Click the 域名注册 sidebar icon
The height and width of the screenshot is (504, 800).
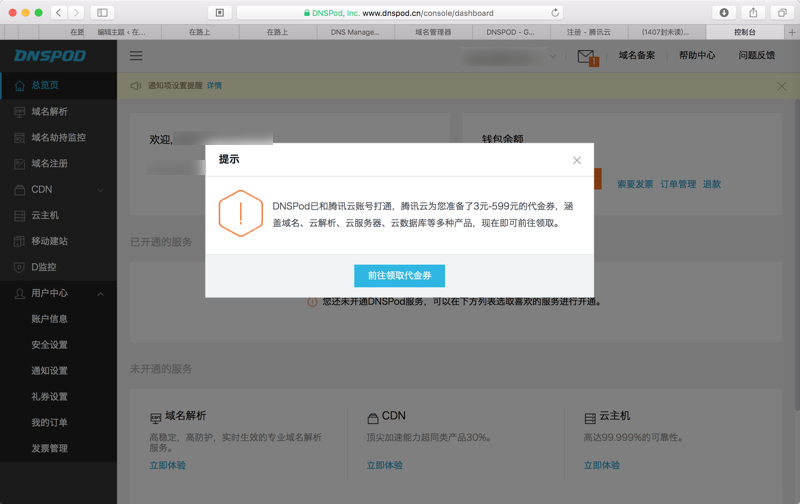click(19, 164)
